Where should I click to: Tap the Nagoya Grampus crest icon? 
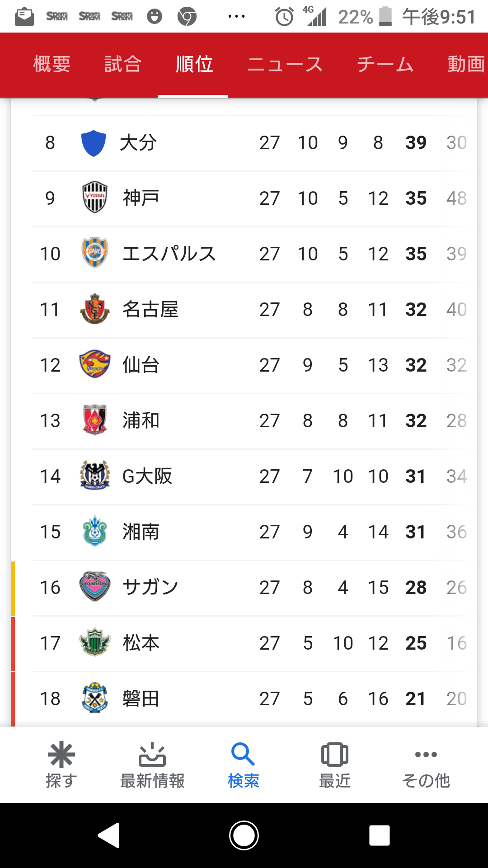95,309
